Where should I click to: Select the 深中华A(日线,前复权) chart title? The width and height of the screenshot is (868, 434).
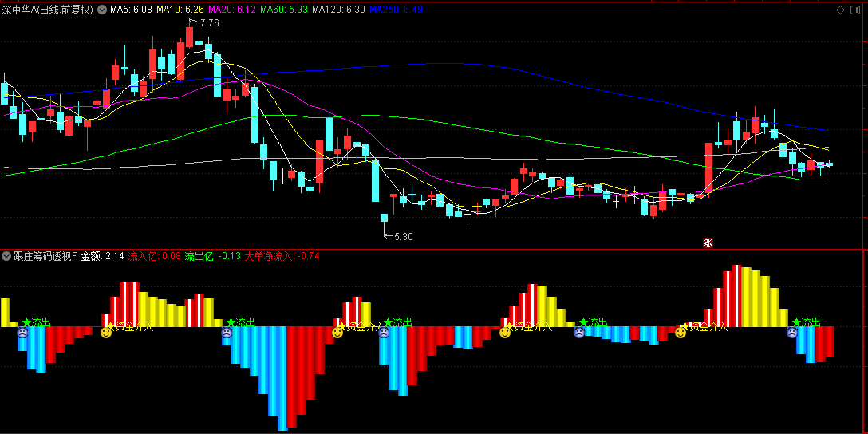(x=48, y=10)
